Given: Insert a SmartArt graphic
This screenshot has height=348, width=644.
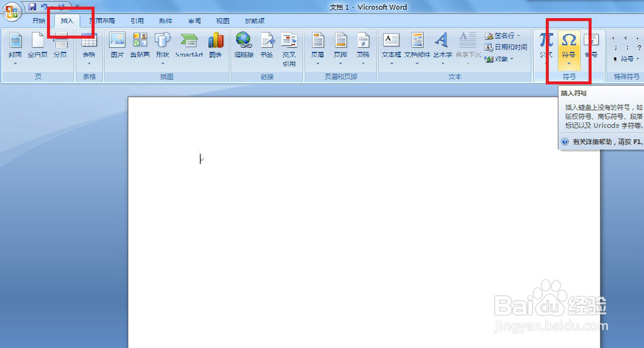Looking at the screenshot, I should [189, 45].
